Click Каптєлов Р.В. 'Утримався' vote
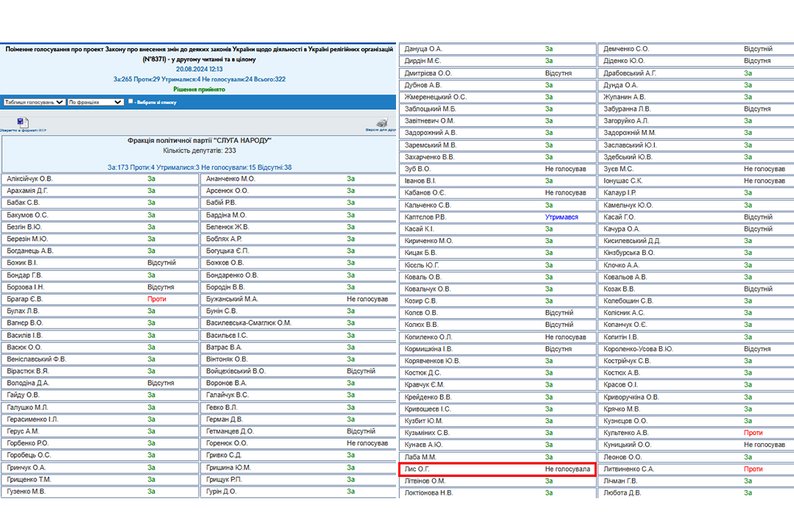Screen dimensions: 794x529 (x=562, y=216)
